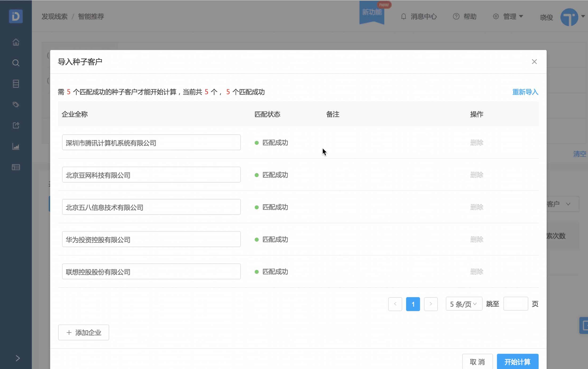Image resolution: width=588 pixels, height=369 pixels.
Task: Click the 操作 column header
Action: 477,114
